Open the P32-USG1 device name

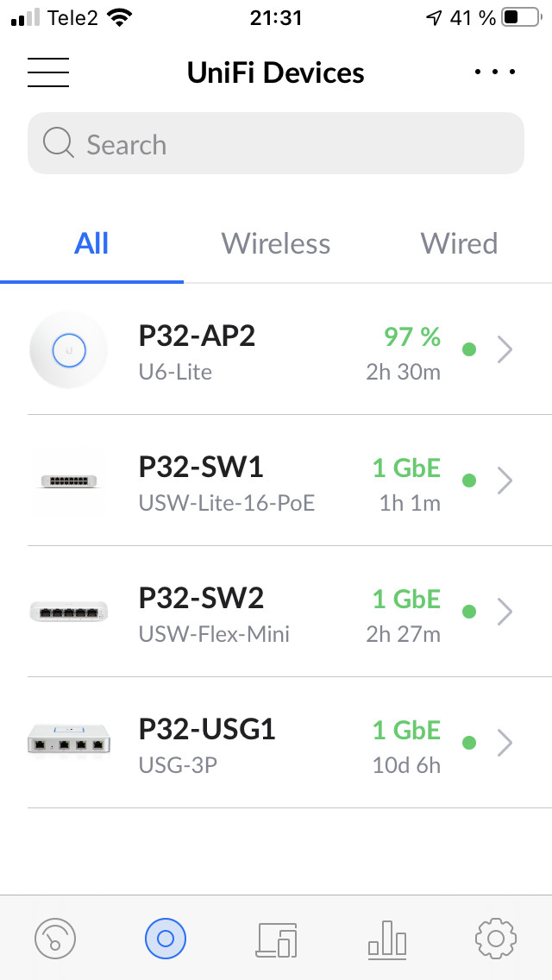click(x=207, y=730)
